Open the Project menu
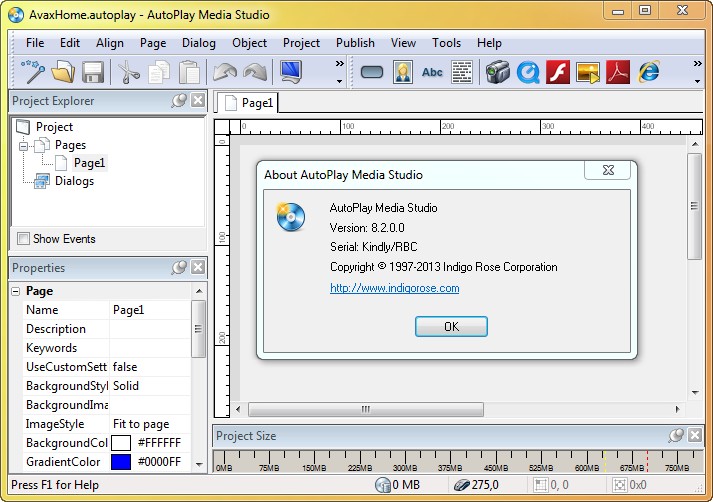This screenshot has height=502, width=713. click(301, 43)
